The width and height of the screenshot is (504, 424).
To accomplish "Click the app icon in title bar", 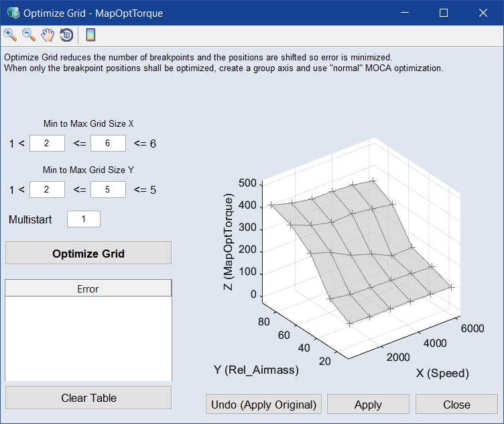I will (x=12, y=13).
